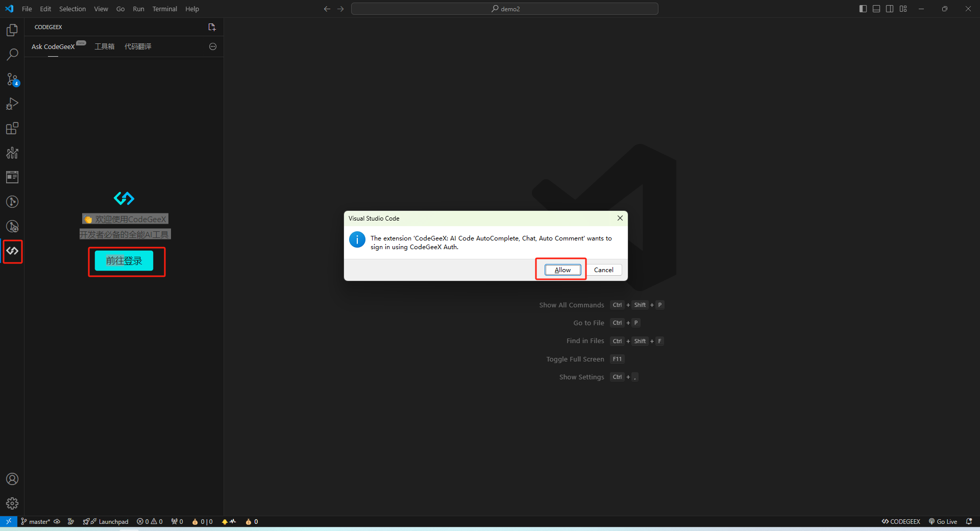Close the Visual Studio Code dialog

[620, 218]
